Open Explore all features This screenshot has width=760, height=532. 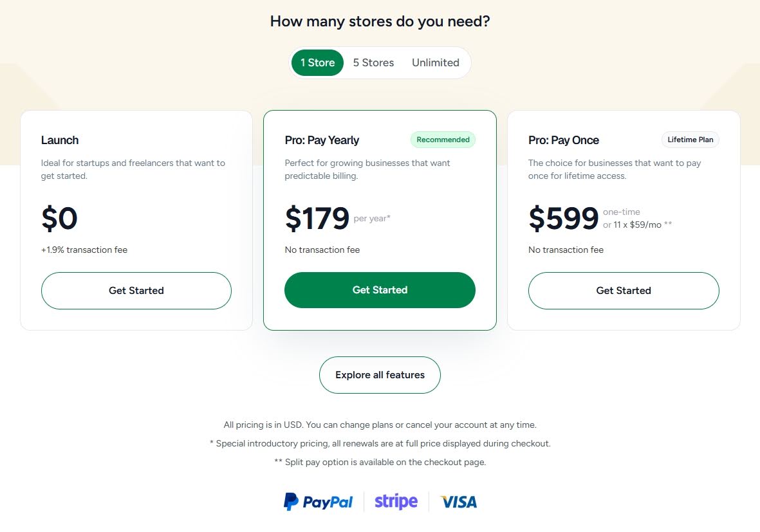380,375
